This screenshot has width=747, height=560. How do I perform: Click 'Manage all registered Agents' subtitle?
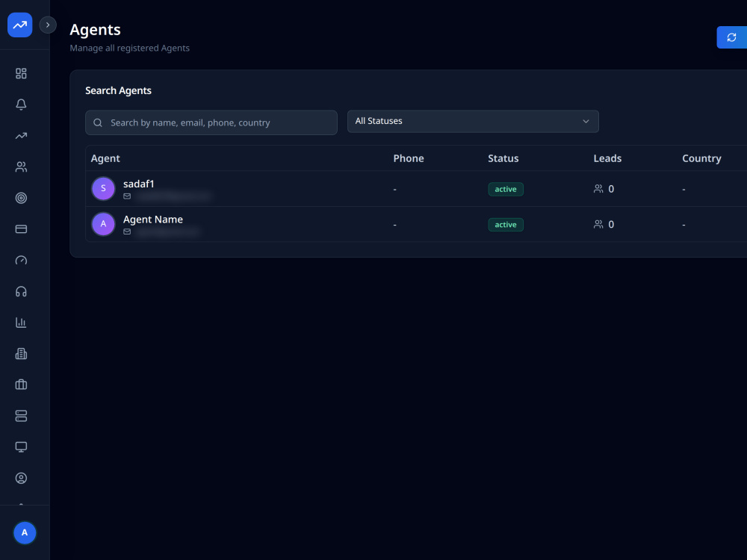pos(129,48)
